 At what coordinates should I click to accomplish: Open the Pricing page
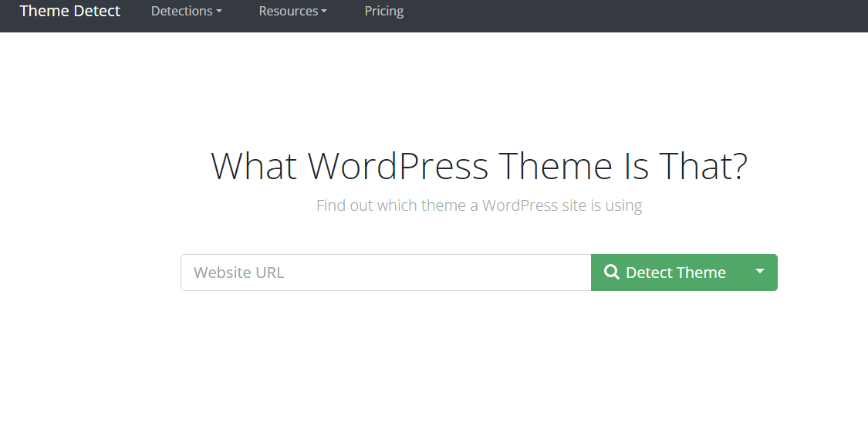384,11
